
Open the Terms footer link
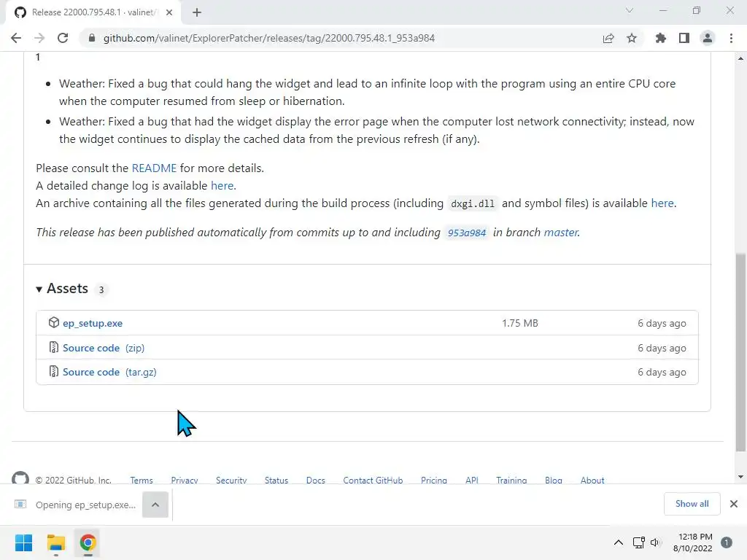click(x=142, y=480)
